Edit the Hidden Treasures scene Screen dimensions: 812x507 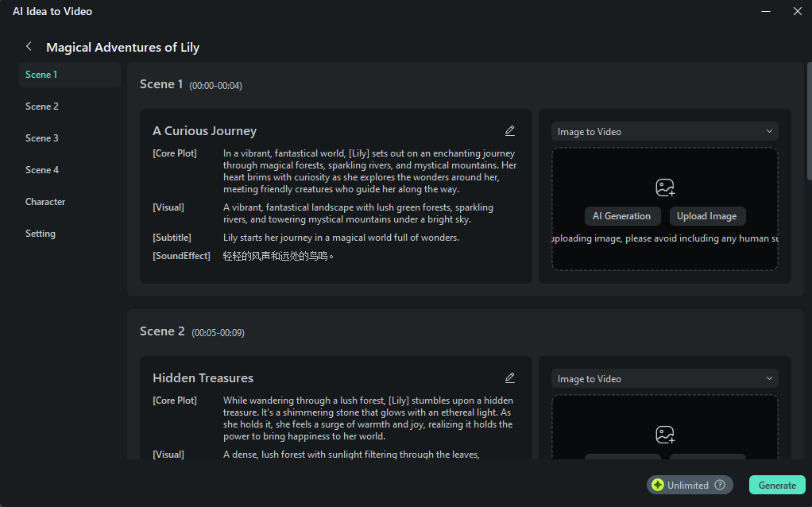510,378
